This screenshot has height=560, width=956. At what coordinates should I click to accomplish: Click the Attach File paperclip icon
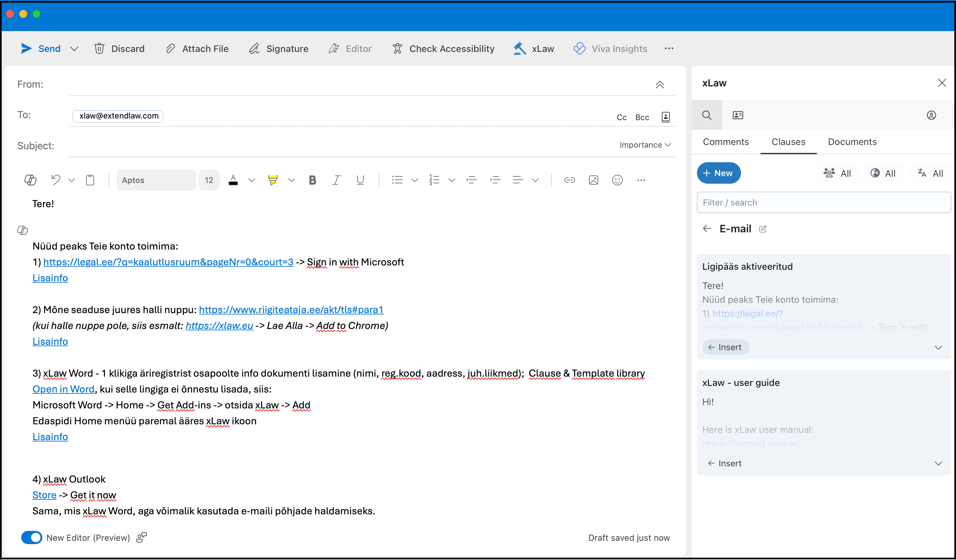[x=170, y=49]
